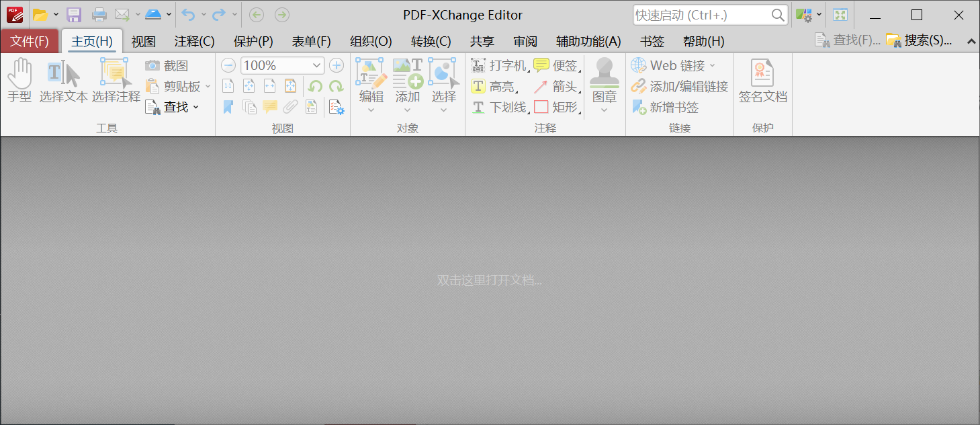Image resolution: width=980 pixels, height=425 pixels.
Task: Switch to the 辅助功能(A) tab
Action: (588, 41)
